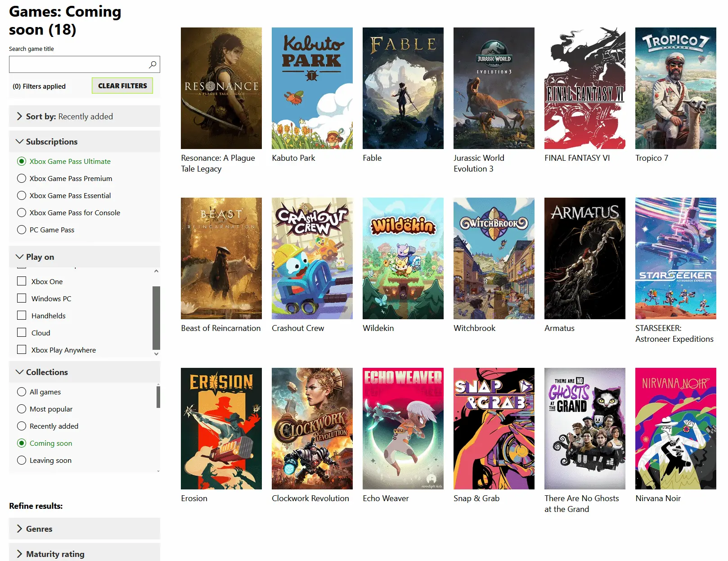Open the Armatus game cover
Image resolution: width=728 pixels, height=561 pixels.
585,258
